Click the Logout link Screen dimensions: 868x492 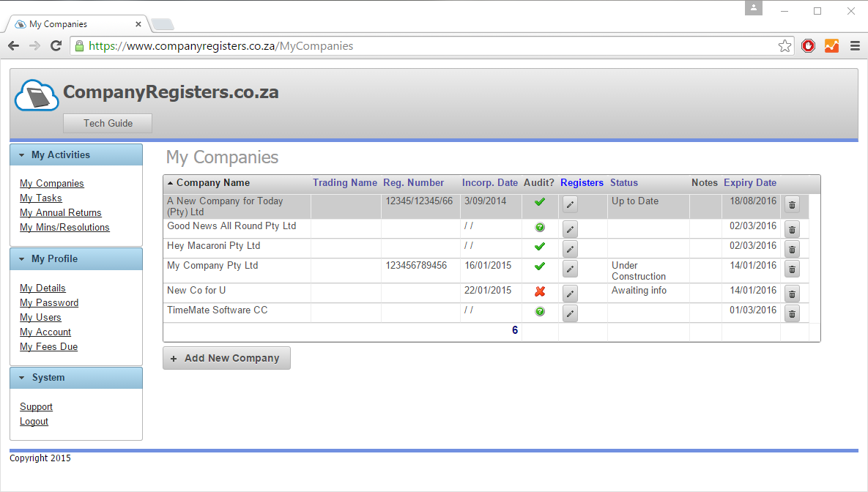pyautogui.click(x=34, y=421)
